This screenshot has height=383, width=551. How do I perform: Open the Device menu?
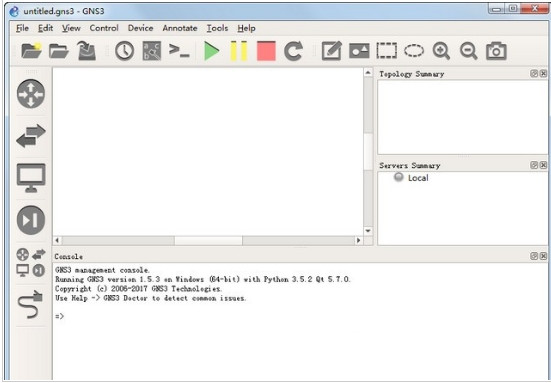click(x=140, y=28)
